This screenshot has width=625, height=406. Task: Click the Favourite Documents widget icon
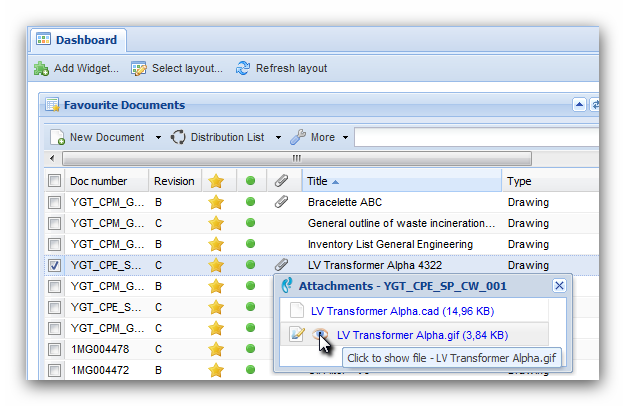[x=52, y=105]
